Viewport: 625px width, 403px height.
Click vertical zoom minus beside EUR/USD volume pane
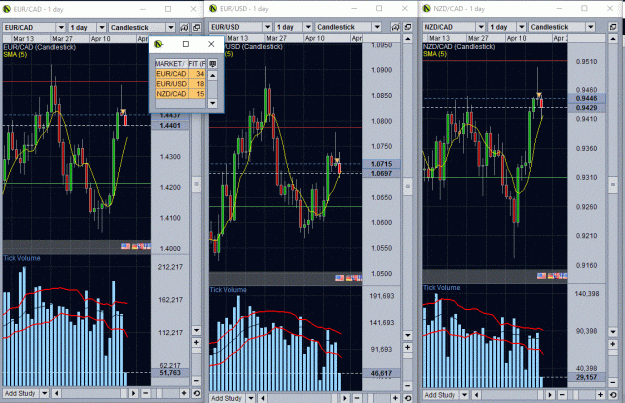(x=408, y=385)
